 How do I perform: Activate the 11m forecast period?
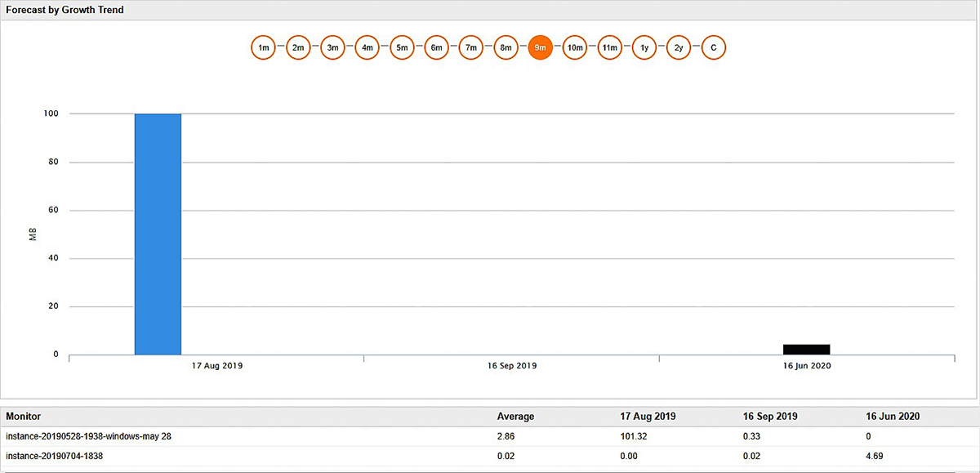[x=609, y=47]
